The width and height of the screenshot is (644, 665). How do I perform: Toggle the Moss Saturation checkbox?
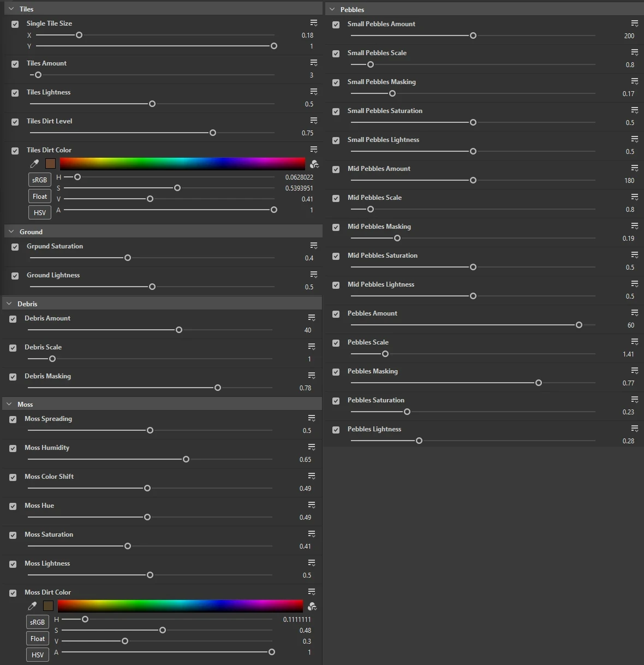pos(13,535)
